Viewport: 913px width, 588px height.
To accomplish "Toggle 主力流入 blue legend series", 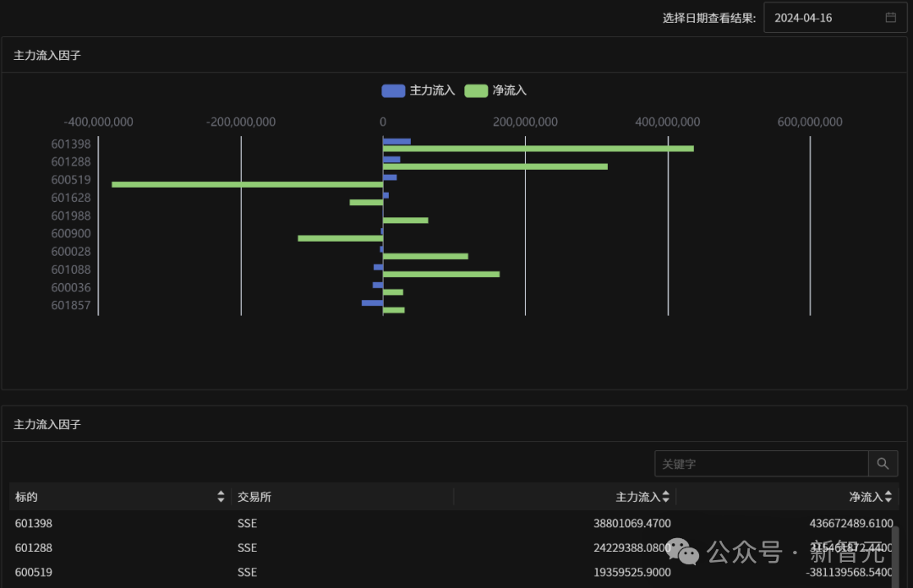I will (418, 90).
